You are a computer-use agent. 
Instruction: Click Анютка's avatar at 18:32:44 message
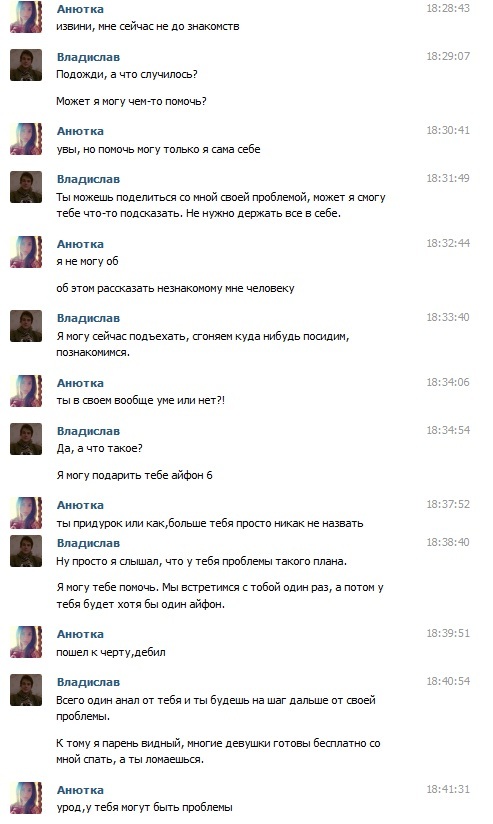(26, 252)
